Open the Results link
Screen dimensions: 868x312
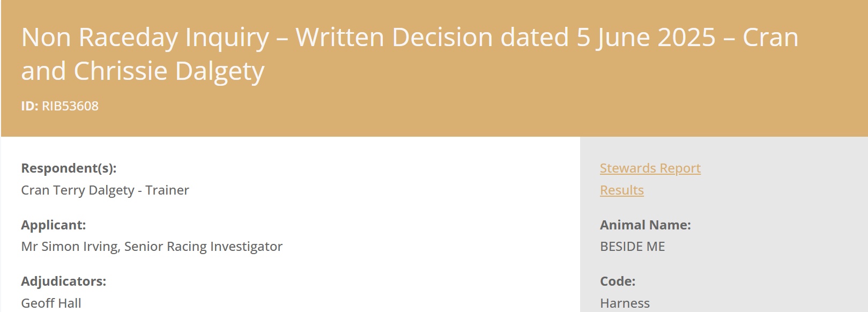621,190
